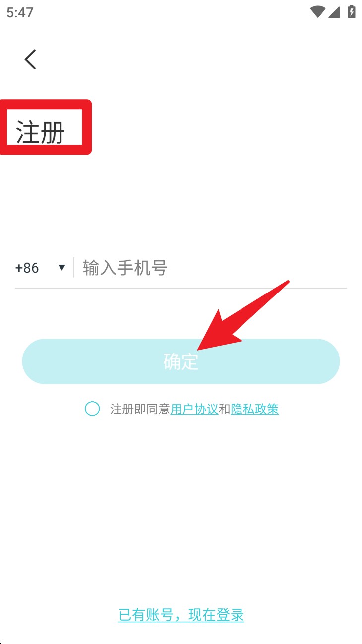
Task: Go back using the top-left arrow
Action: pyautogui.click(x=30, y=59)
